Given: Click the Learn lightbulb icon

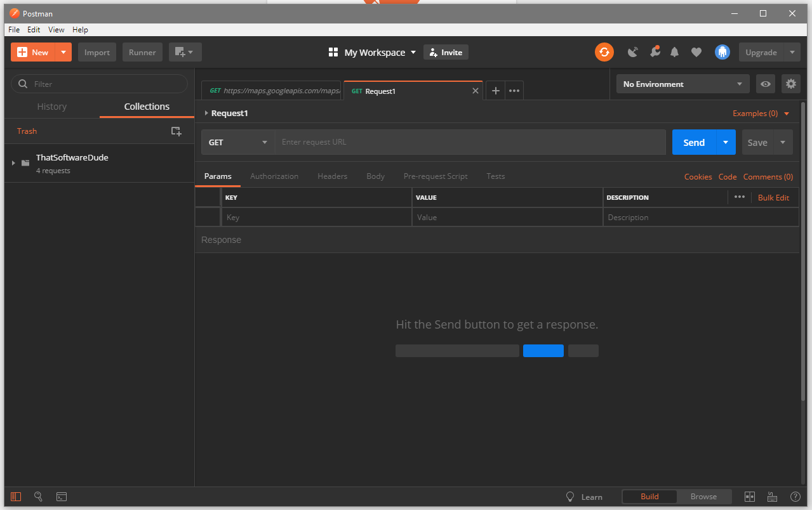Looking at the screenshot, I should (x=570, y=497).
